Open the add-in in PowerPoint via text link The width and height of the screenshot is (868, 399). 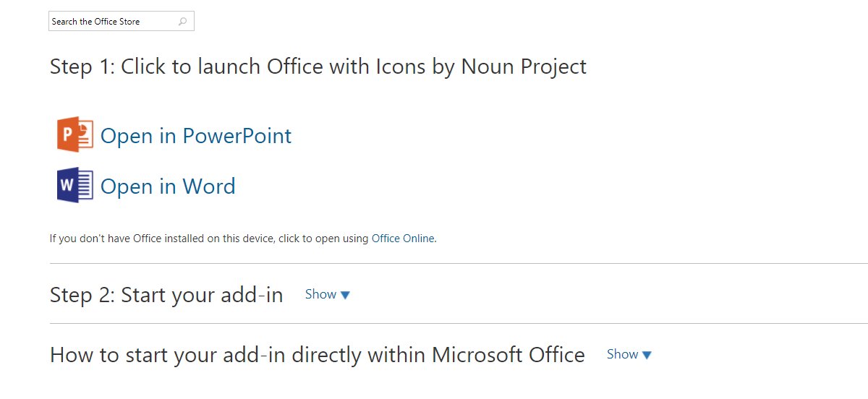coord(195,136)
